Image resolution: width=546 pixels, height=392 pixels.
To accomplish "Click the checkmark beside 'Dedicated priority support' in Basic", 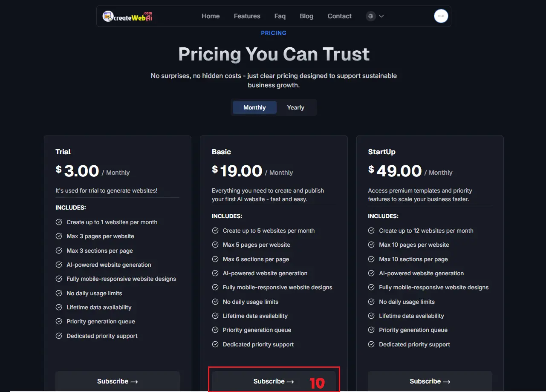I will click(x=215, y=344).
